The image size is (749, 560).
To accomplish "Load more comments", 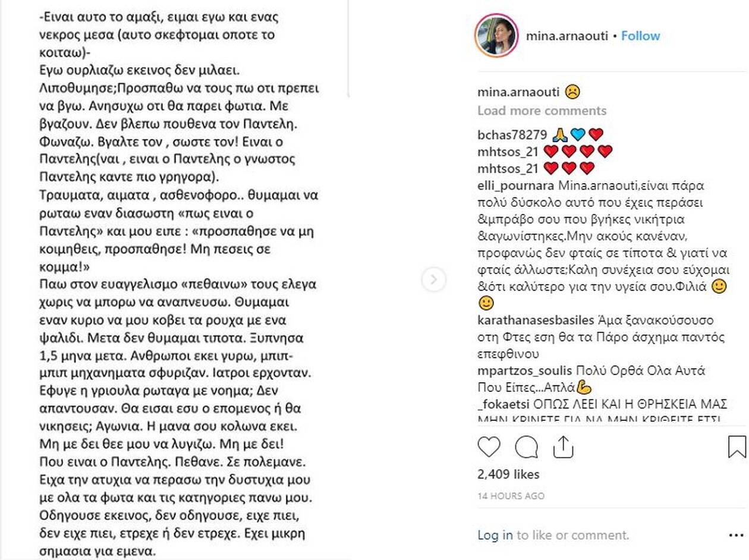I will [542, 111].
